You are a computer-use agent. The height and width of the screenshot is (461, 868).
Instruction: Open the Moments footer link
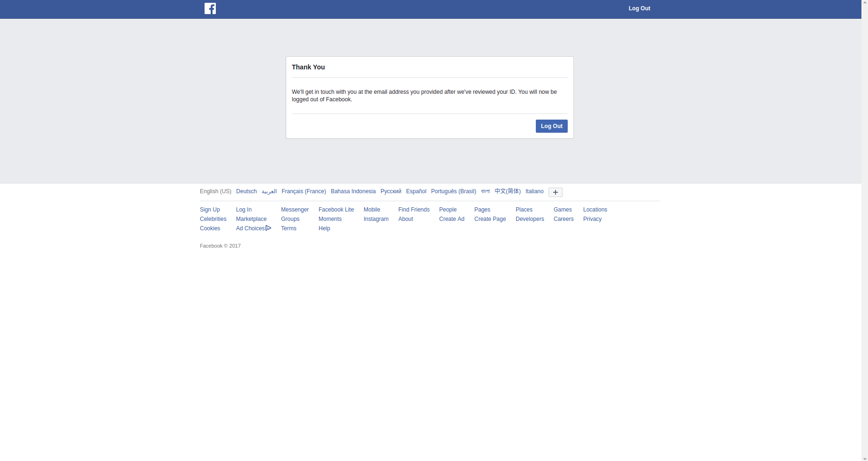pyautogui.click(x=330, y=219)
